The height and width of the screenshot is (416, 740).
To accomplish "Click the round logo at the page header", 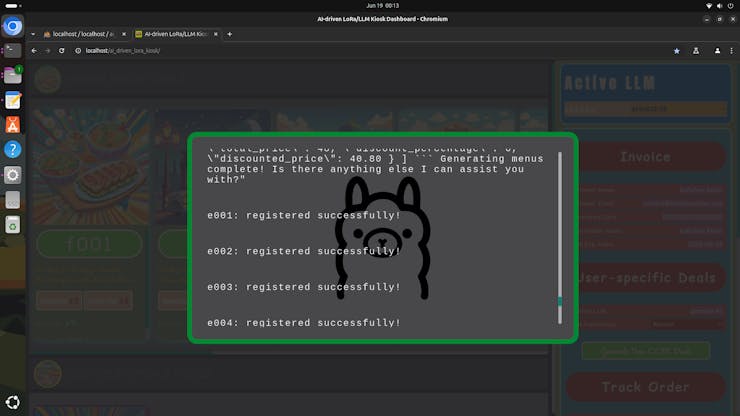I will click(48, 79).
